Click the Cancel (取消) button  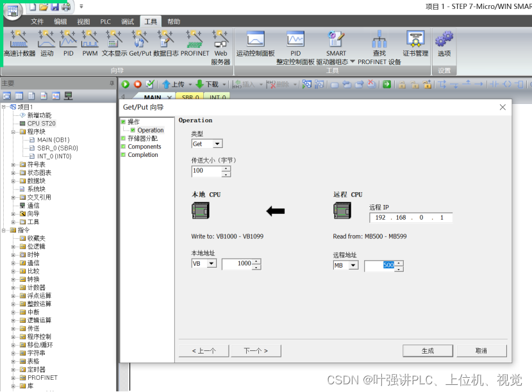(481, 350)
